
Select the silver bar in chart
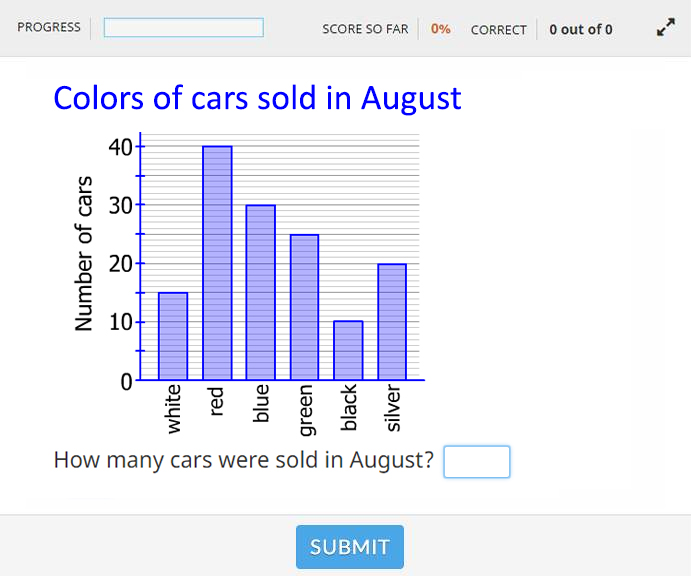pos(392,322)
